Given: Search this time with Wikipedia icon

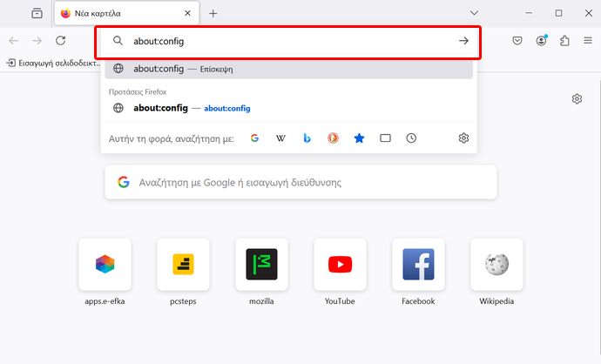Looking at the screenshot, I should (280, 138).
